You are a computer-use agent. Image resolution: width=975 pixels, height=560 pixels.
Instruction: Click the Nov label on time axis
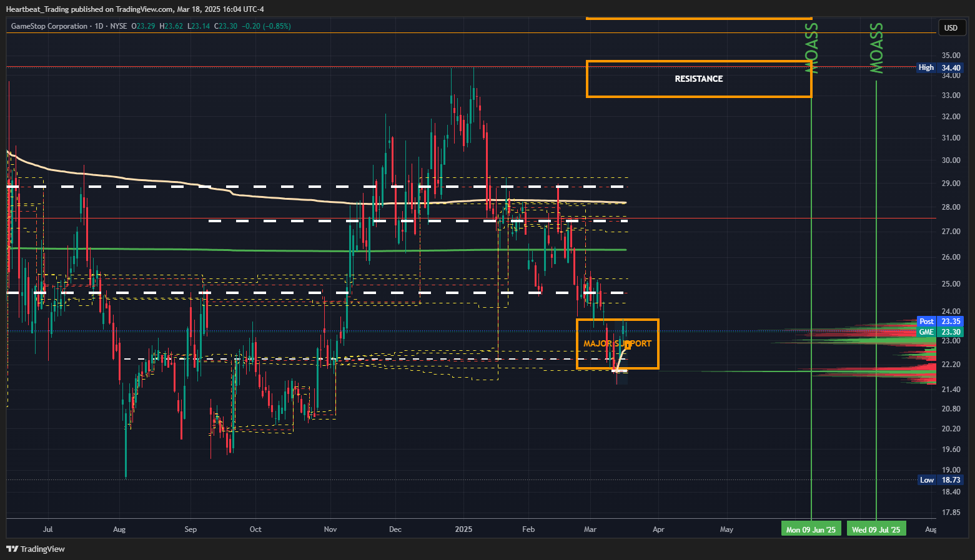tap(330, 529)
